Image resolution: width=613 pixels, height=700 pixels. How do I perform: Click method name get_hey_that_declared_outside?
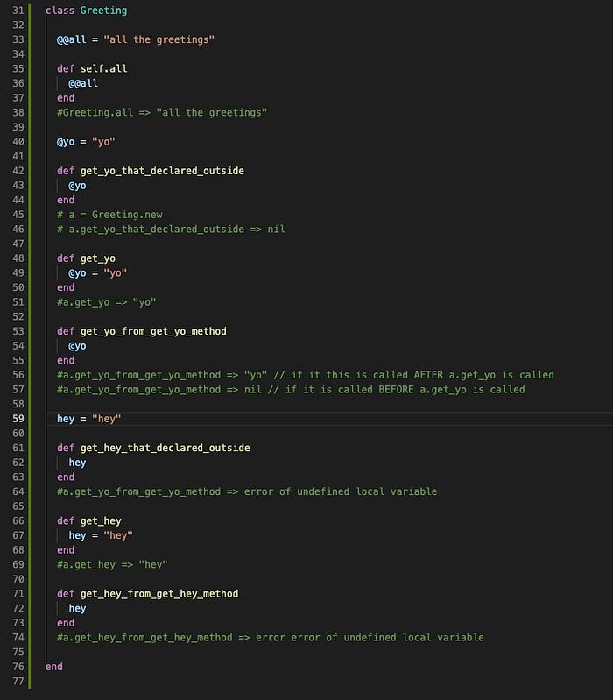(166, 448)
